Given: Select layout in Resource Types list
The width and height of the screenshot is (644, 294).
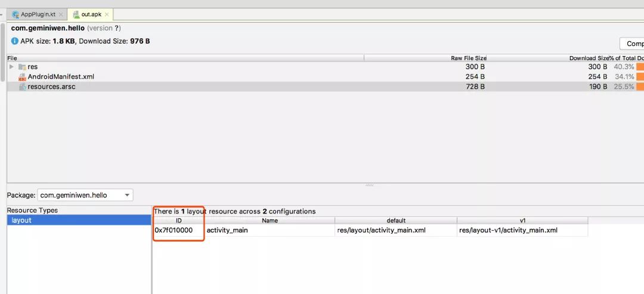Looking at the screenshot, I should tap(79, 220).
